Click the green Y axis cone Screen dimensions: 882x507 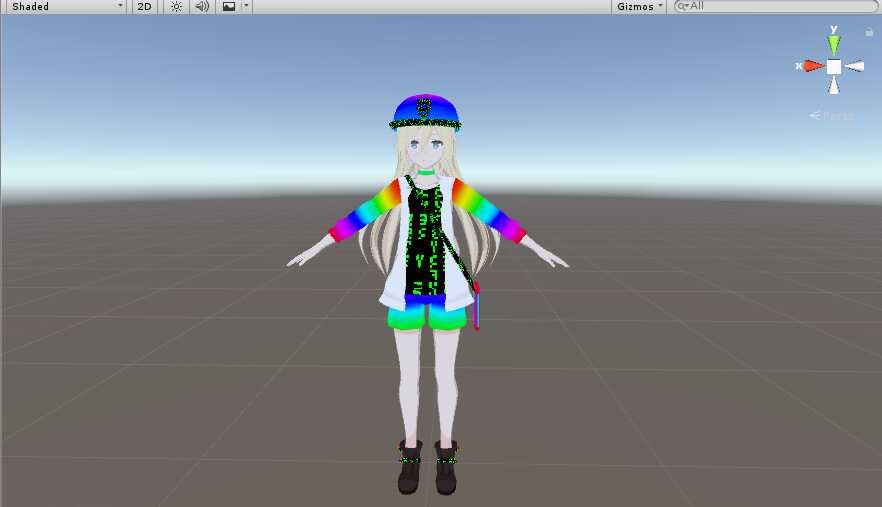point(834,45)
